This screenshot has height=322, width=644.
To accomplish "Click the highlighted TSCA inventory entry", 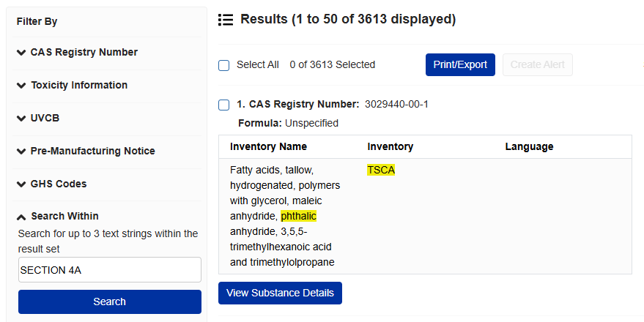I will point(381,170).
